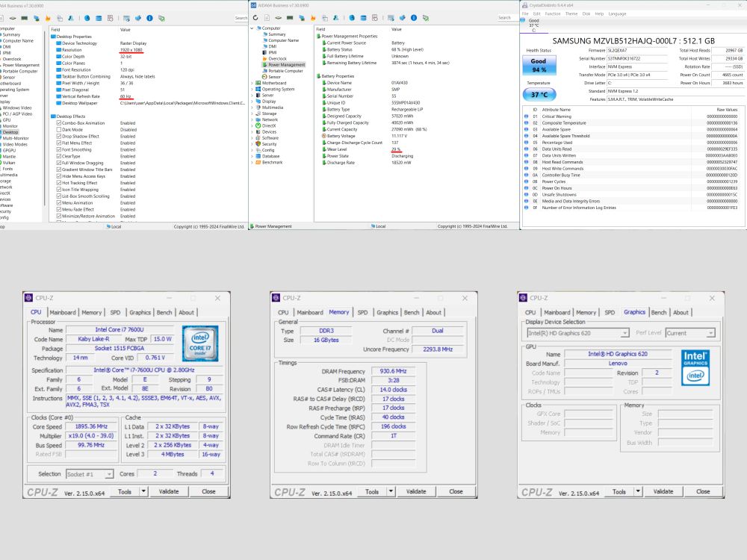The height and width of the screenshot is (560, 747).
Task: Click the Good 94 % health status box
Action: [x=538, y=65]
